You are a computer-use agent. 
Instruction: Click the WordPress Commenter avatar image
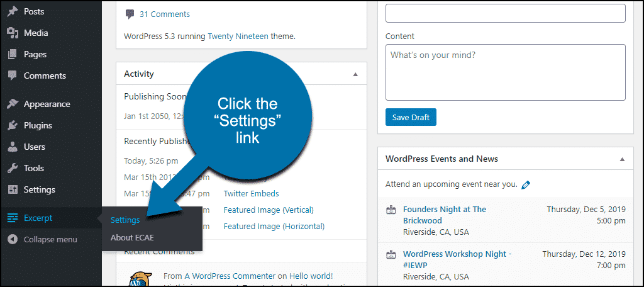click(140, 279)
